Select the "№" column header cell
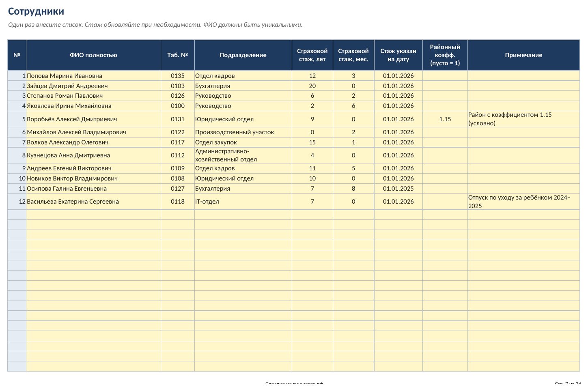The width and height of the screenshot is (588, 391). [17, 55]
